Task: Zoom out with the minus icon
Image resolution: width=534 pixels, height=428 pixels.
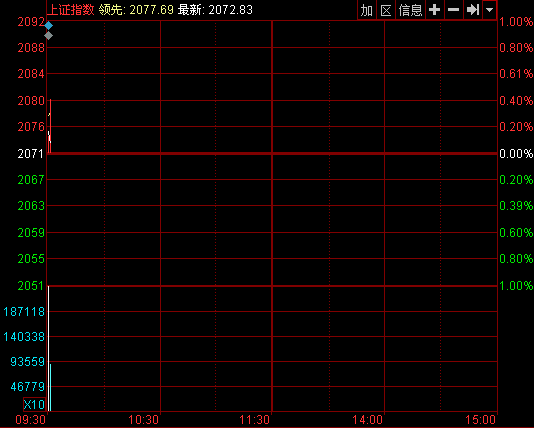Action: [x=454, y=10]
